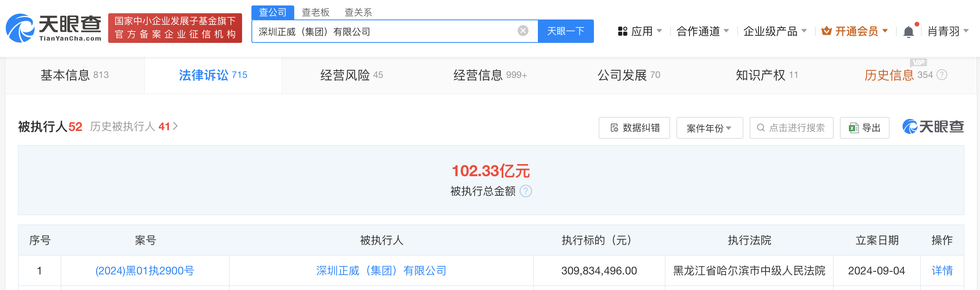Click the 数据纠错 button
This screenshot has height=290, width=980.
pos(634,128)
